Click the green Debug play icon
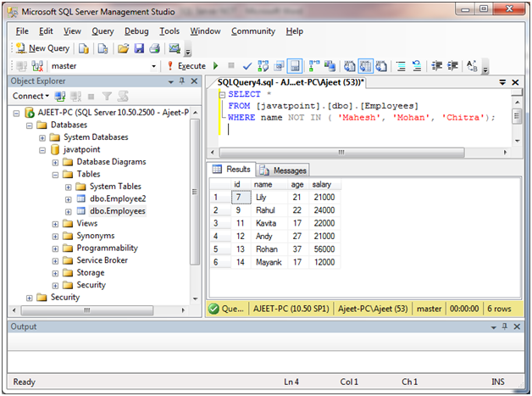The image size is (532, 396). point(215,65)
